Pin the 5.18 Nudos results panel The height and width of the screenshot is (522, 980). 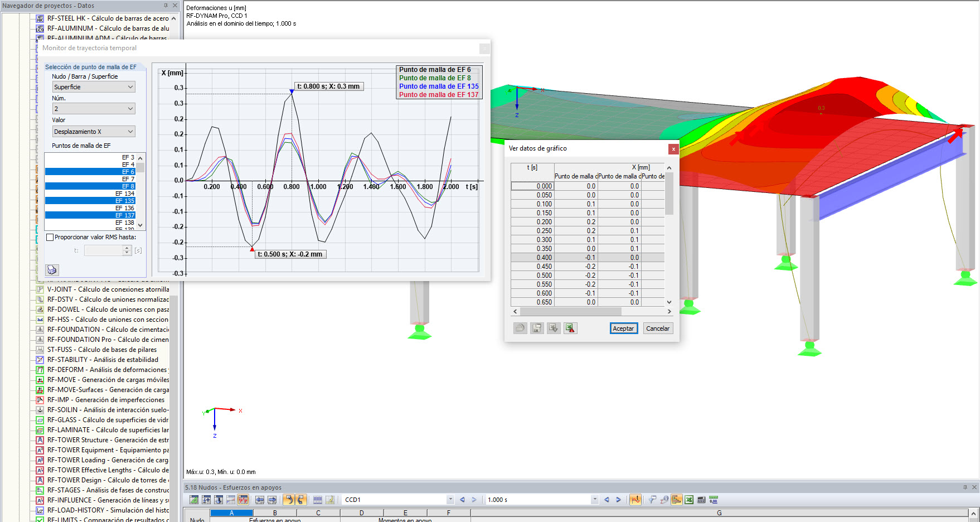pos(965,487)
